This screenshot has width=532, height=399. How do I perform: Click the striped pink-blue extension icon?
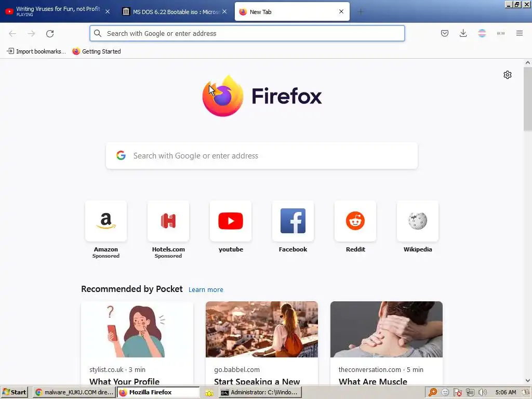pyautogui.click(x=482, y=33)
